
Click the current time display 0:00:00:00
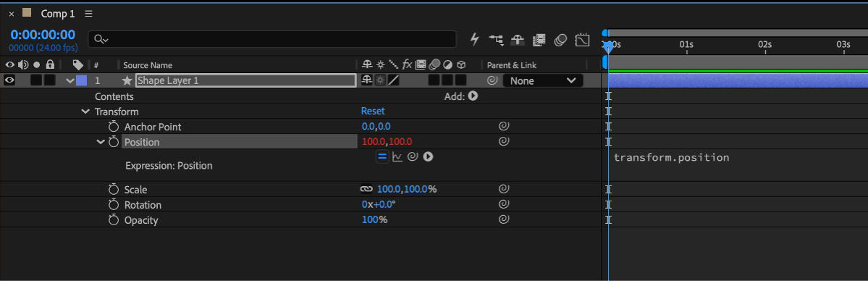click(x=43, y=35)
